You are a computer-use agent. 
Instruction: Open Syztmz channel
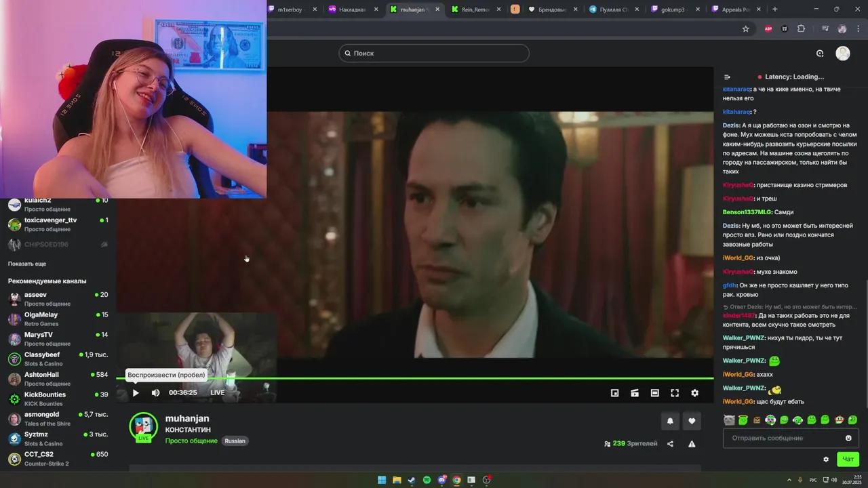tap(58, 439)
